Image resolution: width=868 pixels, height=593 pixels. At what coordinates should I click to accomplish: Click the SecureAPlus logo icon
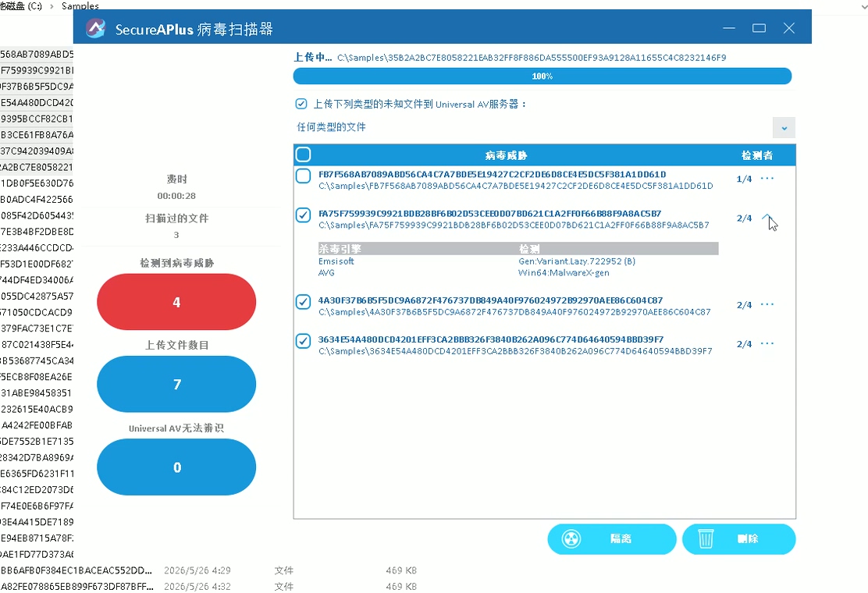(96, 28)
